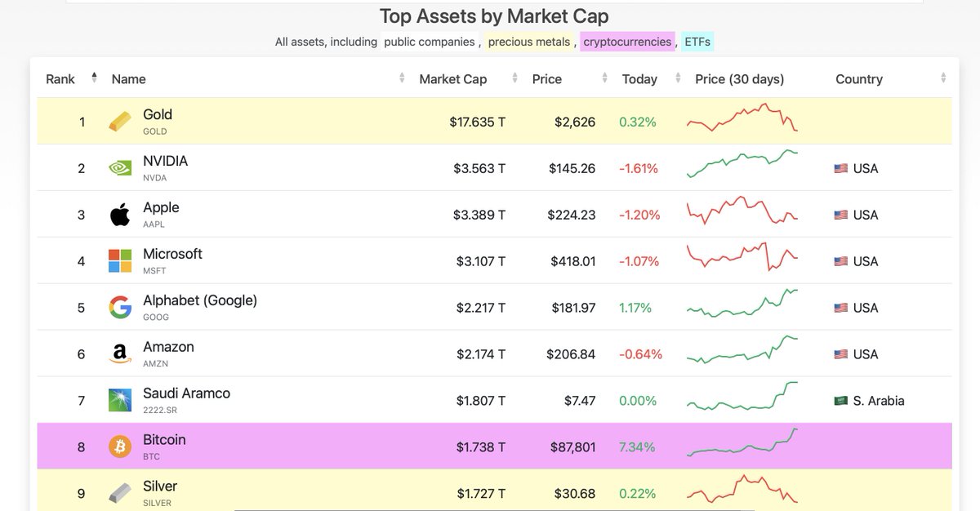
Task: Click Amazon 30-day price chart
Action: 742,349
